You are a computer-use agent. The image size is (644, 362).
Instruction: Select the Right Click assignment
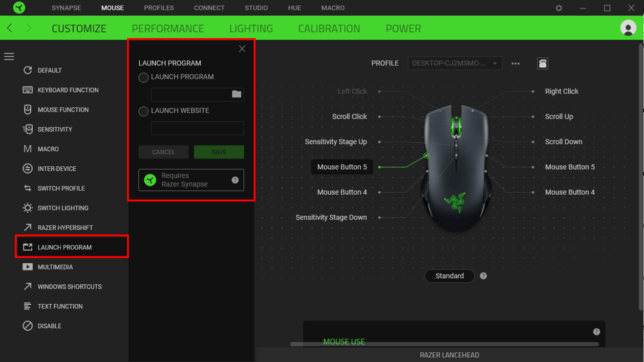[x=561, y=91]
